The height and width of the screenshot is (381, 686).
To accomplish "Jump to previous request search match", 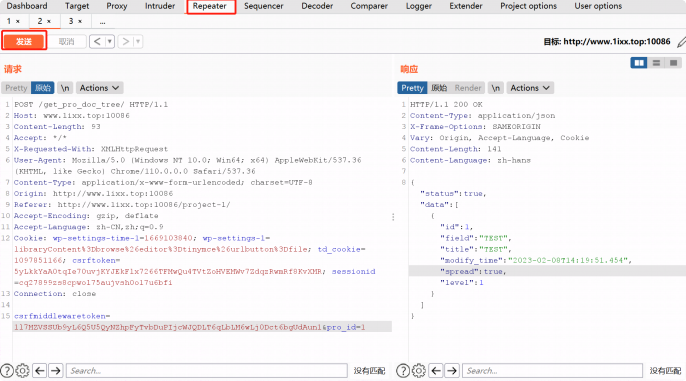I will tap(40, 371).
